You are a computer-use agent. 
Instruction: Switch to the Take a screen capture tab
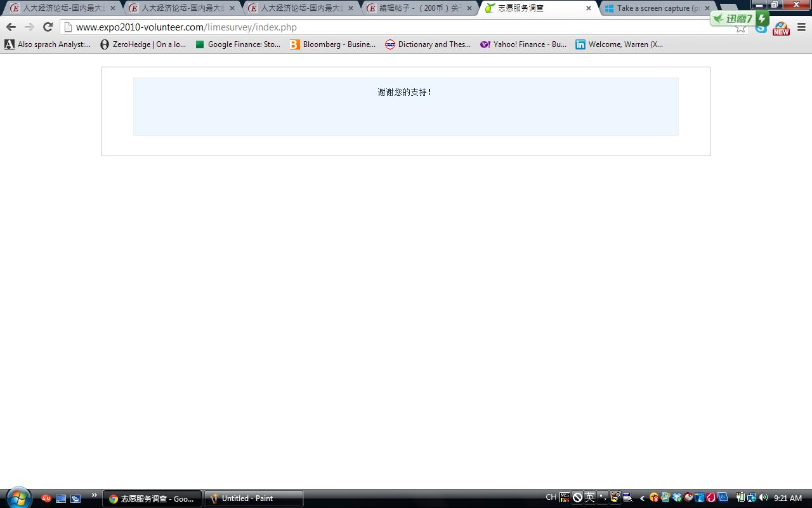pos(658,8)
